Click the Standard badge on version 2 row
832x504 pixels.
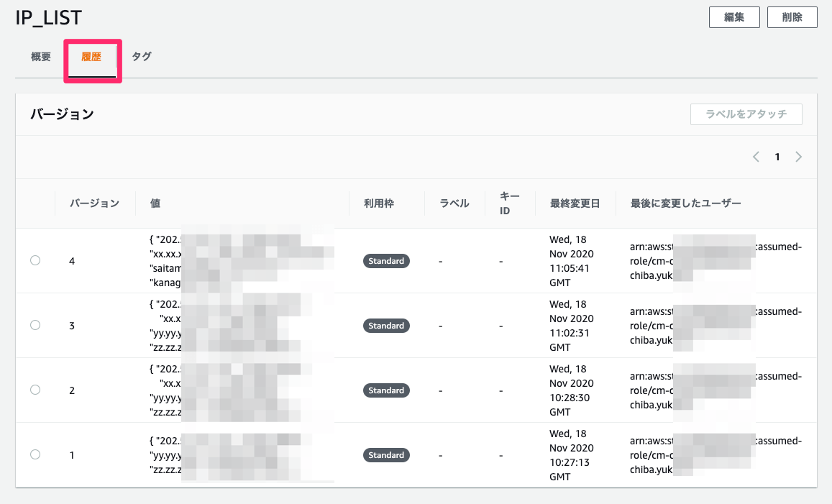tap(386, 390)
